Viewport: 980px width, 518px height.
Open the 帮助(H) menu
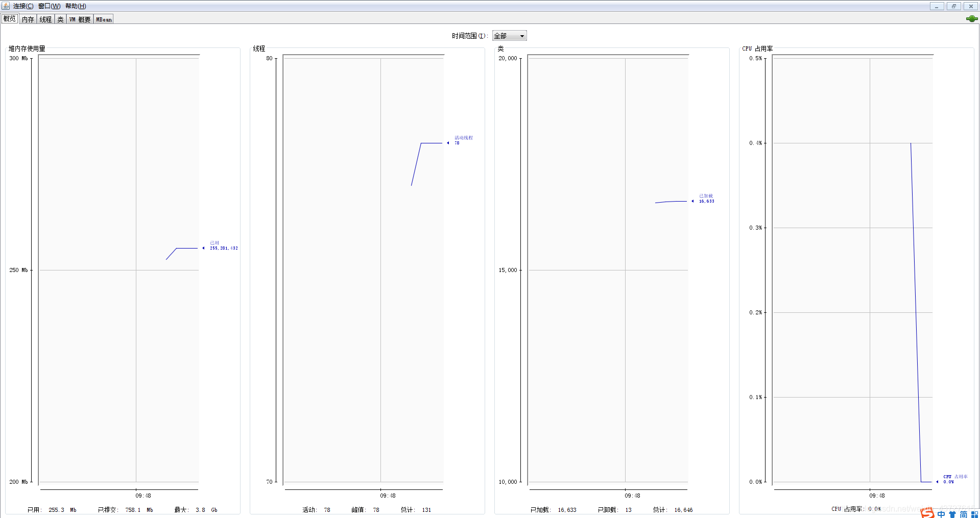pos(76,6)
